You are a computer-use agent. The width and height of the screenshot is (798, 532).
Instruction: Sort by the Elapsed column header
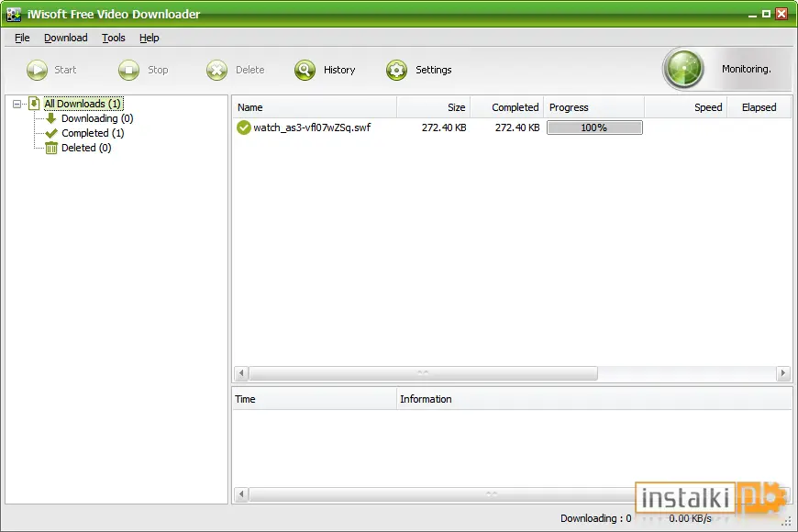[x=759, y=107]
